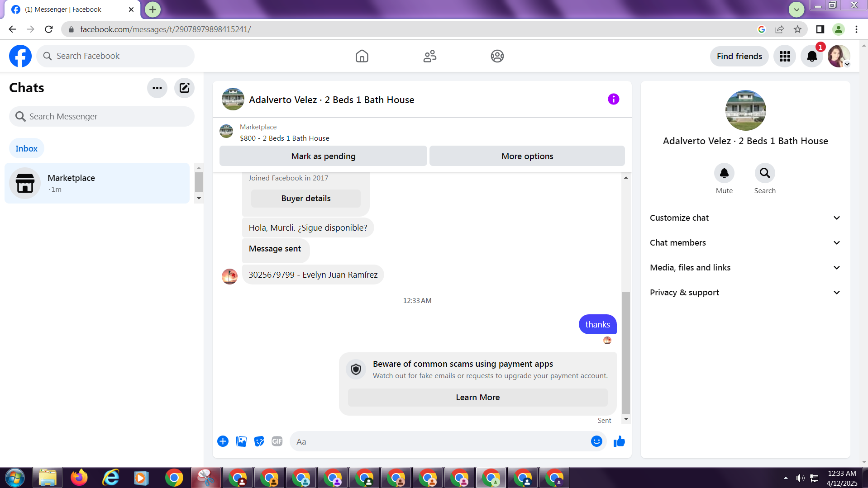Open a new browser tab
The height and width of the screenshot is (488, 868).
tap(153, 9)
